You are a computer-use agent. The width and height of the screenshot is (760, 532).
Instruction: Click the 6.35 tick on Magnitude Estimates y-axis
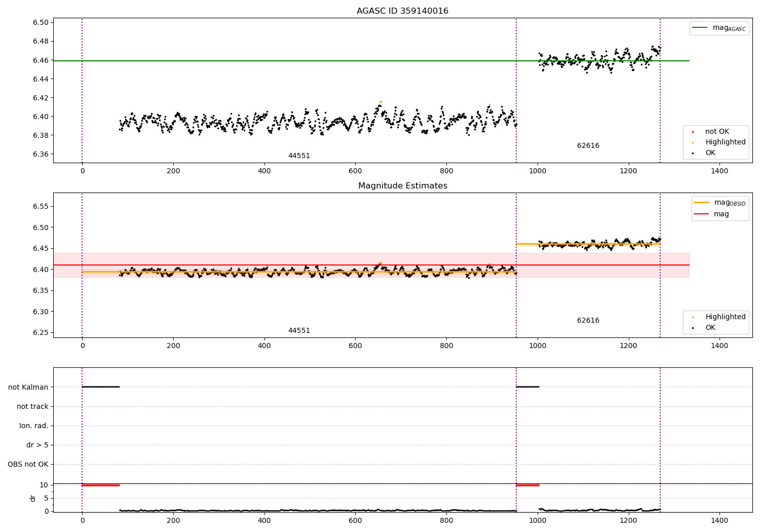41,291
